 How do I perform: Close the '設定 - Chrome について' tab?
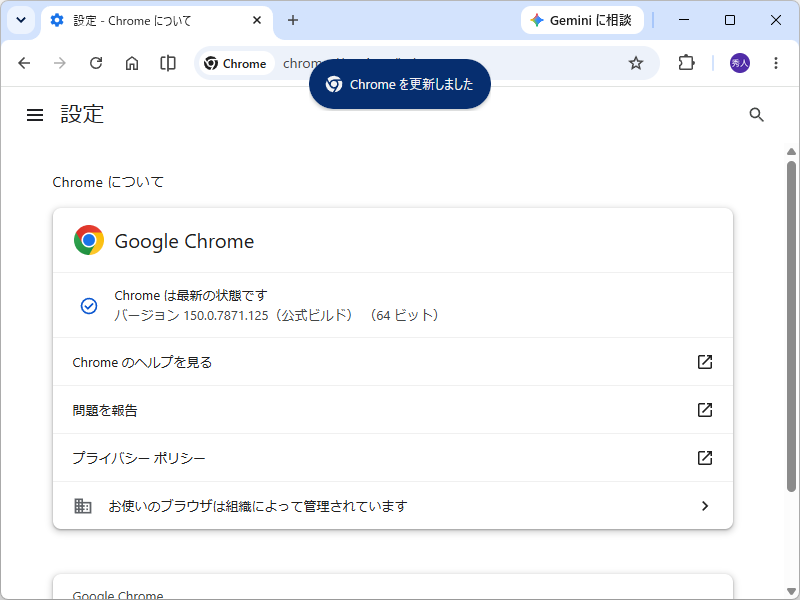(257, 20)
